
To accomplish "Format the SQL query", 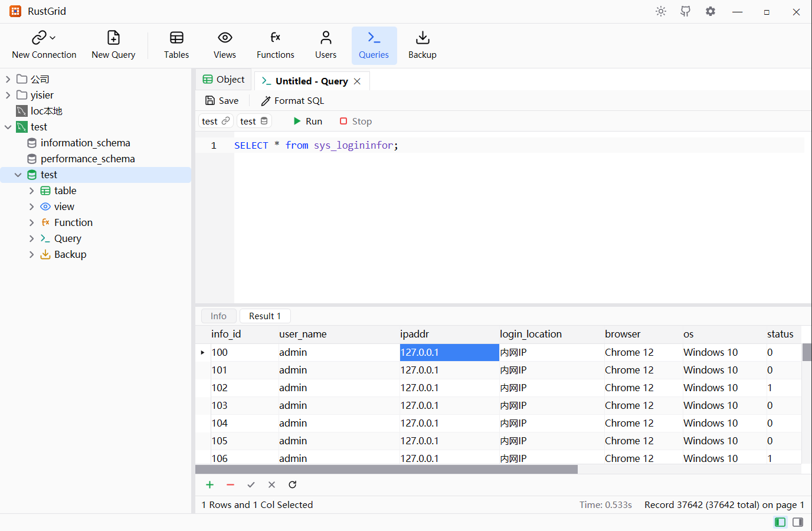I will coord(293,101).
